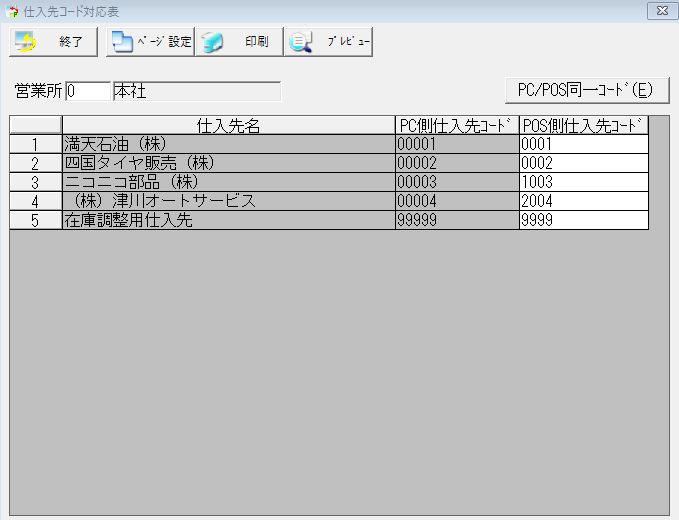Edit POS code cell 1003
The width and height of the screenshot is (679, 520).
point(584,182)
